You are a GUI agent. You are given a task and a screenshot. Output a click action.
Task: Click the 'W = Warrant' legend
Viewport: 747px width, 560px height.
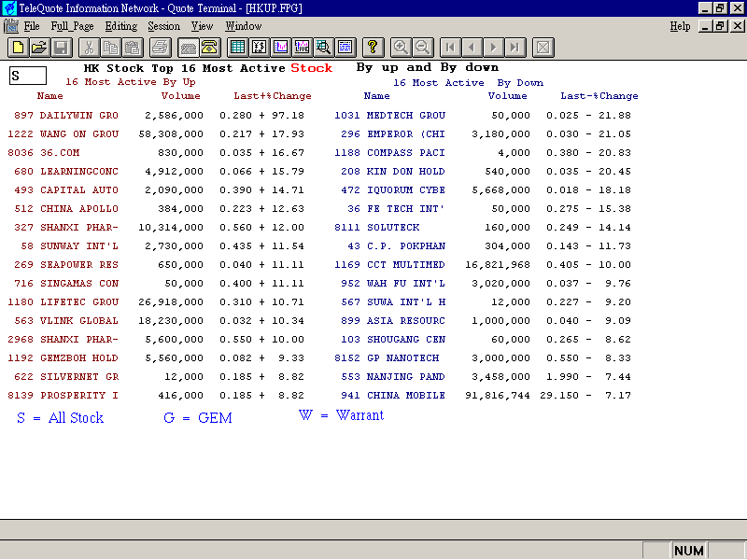(x=341, y=415)
